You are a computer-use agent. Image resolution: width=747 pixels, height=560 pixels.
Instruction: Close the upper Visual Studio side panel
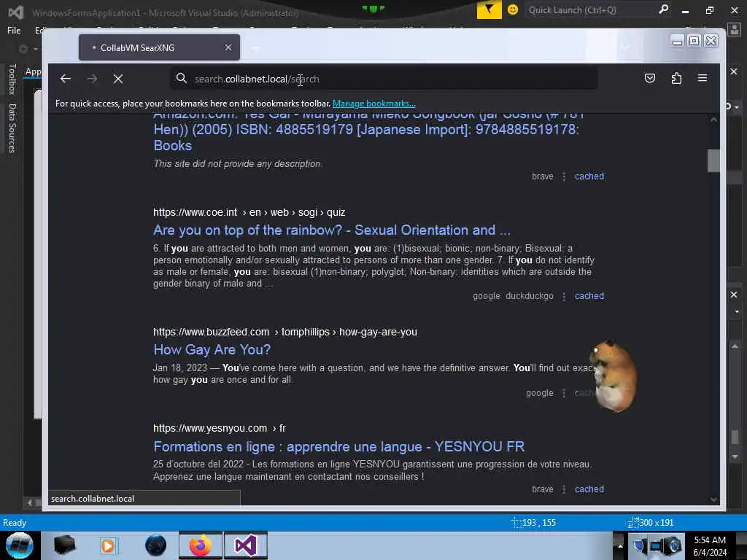pos(734,71)
